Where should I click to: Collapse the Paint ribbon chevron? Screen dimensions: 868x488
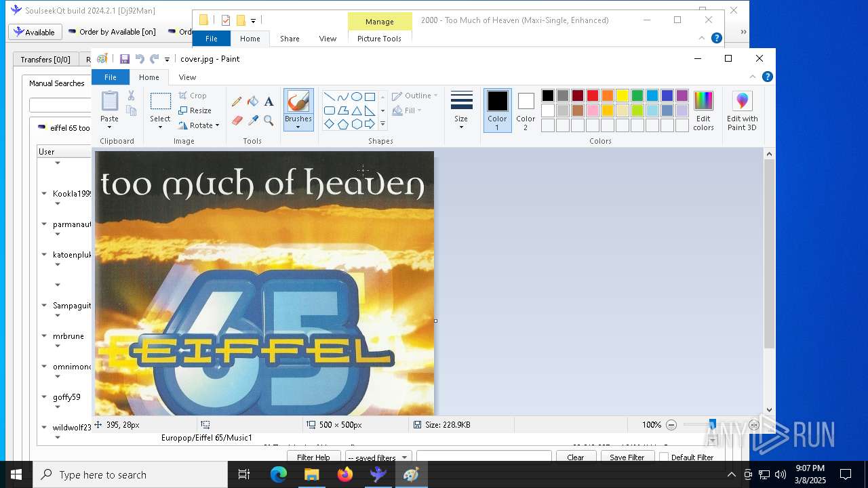tap(752, 77)
